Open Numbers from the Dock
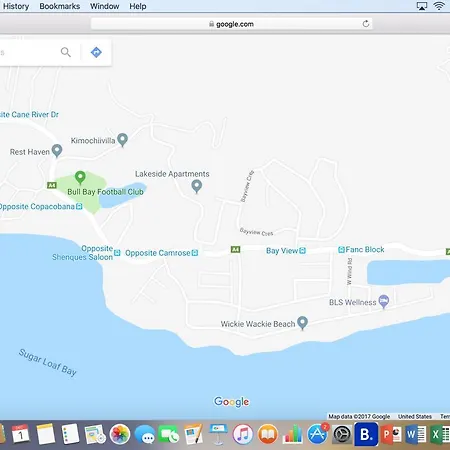The width and height of the screenshot is (450, 450). tap(292, 434)
